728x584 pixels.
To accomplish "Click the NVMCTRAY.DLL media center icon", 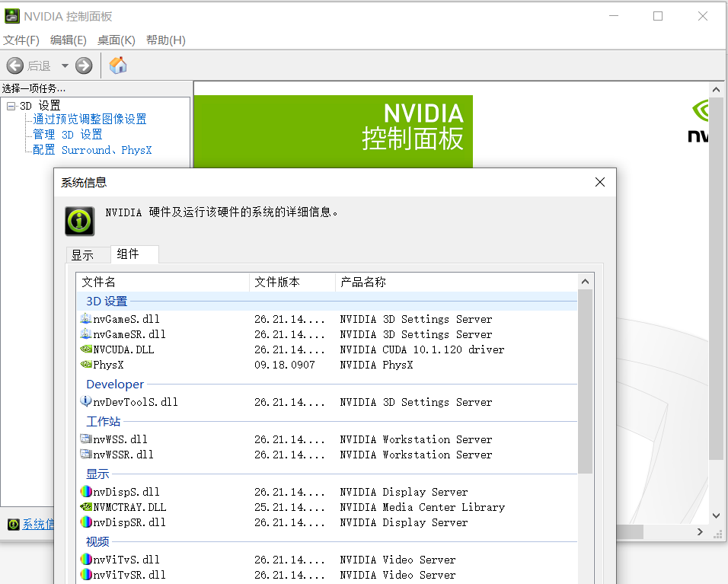I will pyautogui.click(x=86, y=506).
